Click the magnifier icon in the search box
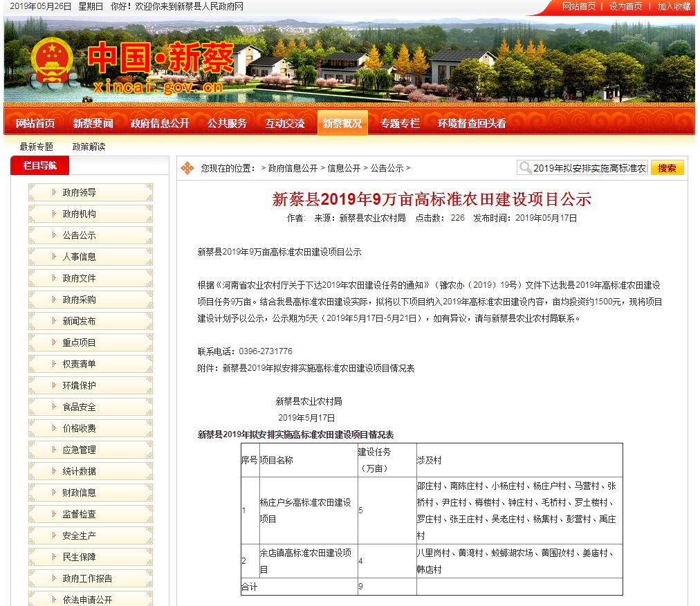The height and width of the screenshot is (606, 700). click(526, 167)
